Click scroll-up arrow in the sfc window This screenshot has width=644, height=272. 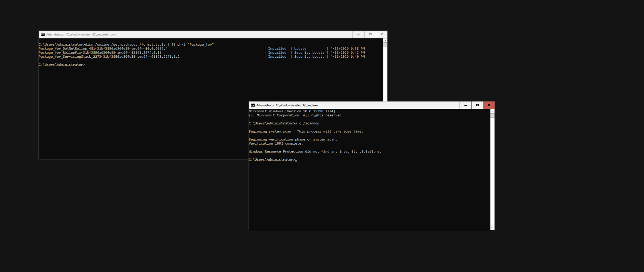(x=492, y=111)
